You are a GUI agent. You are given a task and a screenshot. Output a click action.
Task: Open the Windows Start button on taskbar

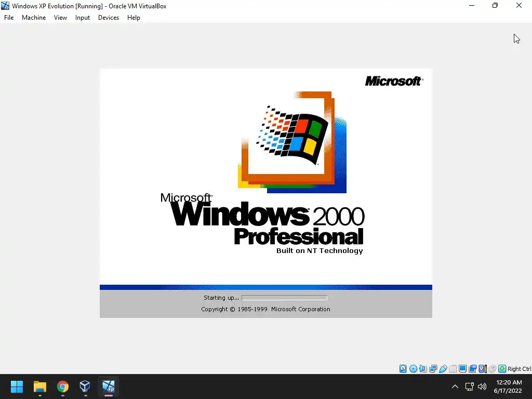(x=17, y=387)
